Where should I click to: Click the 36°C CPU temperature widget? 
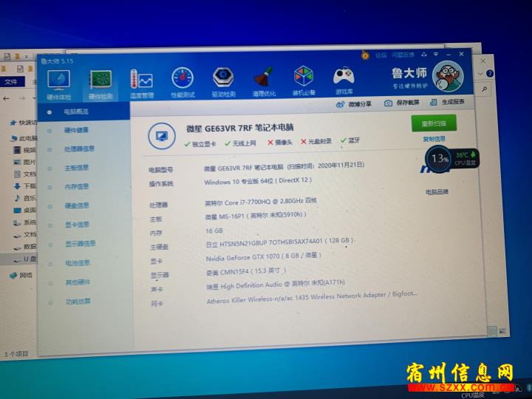465,159
